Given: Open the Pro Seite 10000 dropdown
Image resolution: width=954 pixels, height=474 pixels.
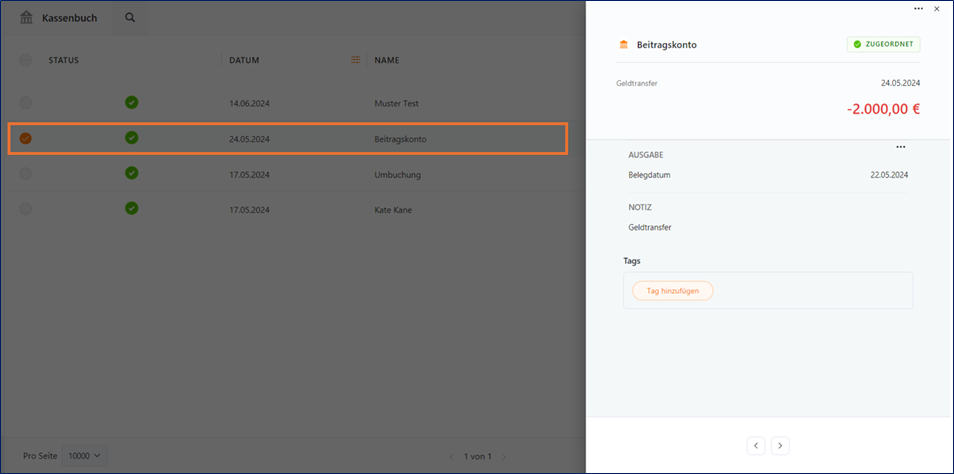Looking at the screenshot, I should click(85, 456).
